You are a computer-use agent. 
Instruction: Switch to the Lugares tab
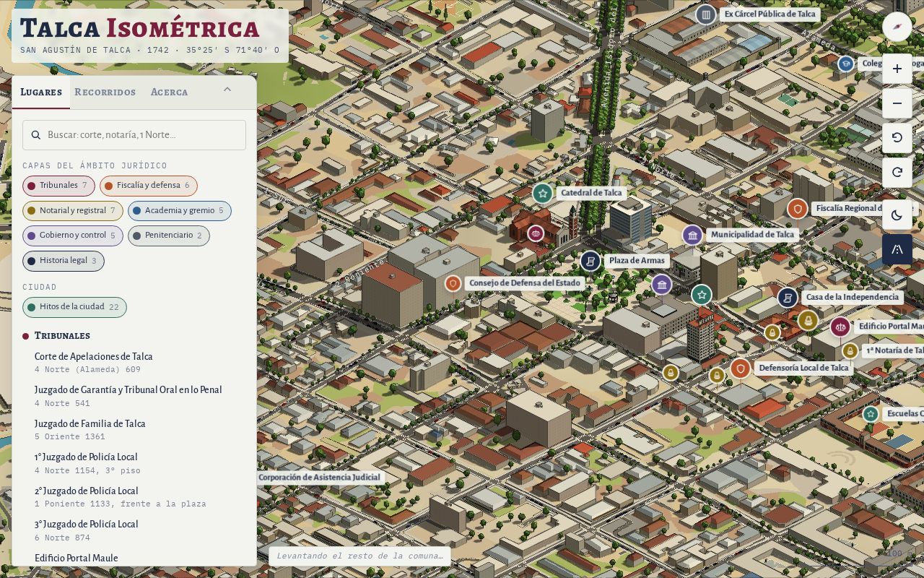(41, 92)
